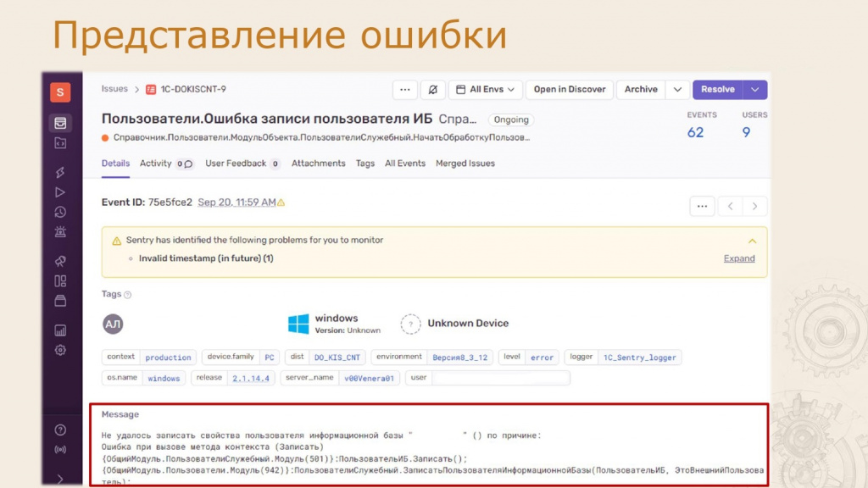Click the timestamp warning triangle icon
The image size is (868, 488).
pos(281,203)
